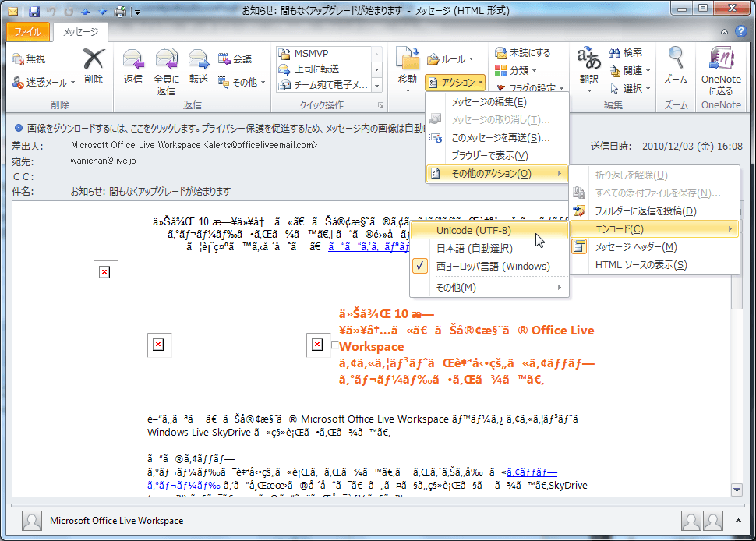Choose ブラウザーで表示(V) menu item
The image size is (756, 541).
point(497,156)
